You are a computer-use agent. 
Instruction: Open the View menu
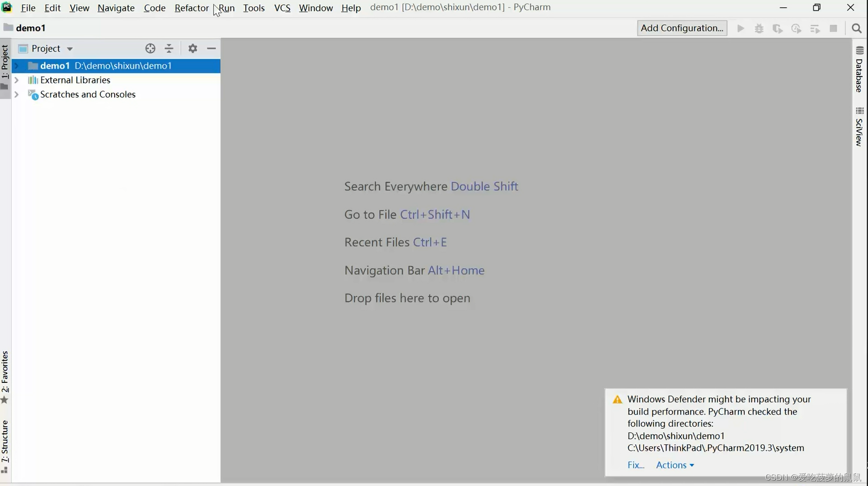pyautogui.click(x=79, y=8)
